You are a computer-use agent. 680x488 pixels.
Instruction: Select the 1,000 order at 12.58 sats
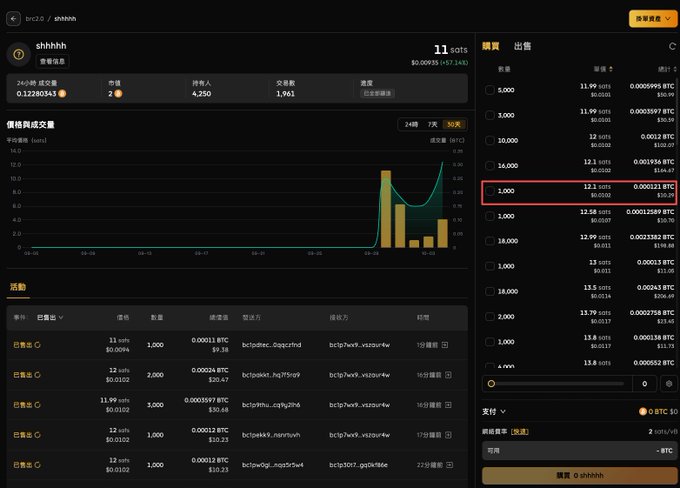490,216
